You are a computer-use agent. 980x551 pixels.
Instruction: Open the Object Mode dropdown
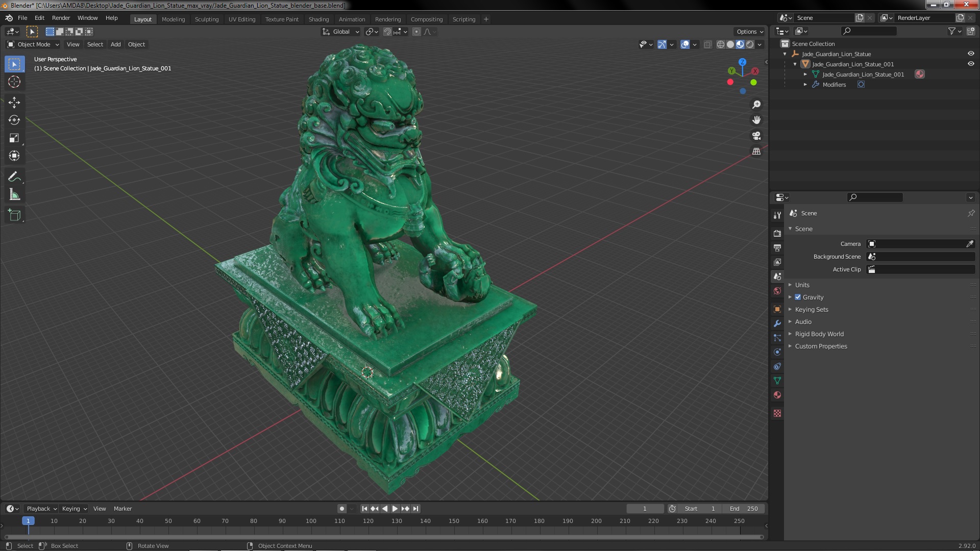[33, 44]
